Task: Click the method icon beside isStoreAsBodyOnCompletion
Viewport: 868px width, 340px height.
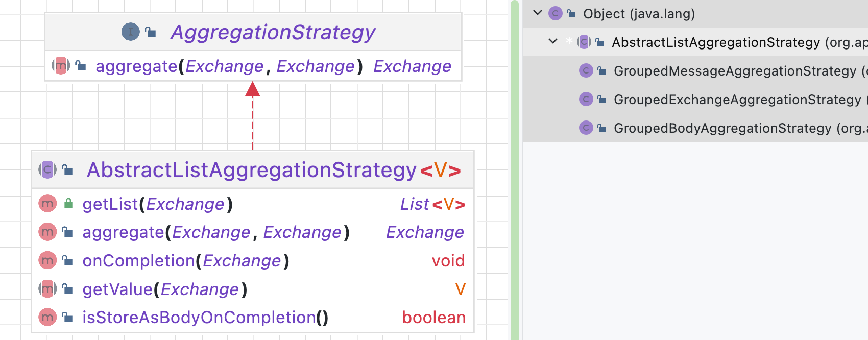Action: (47, 318)
